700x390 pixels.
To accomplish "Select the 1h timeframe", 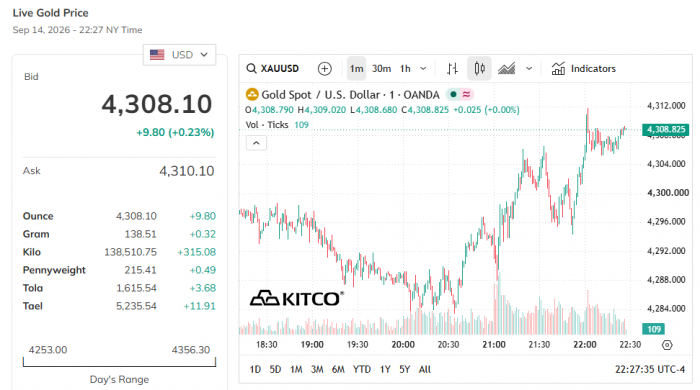I will (405, 69).
